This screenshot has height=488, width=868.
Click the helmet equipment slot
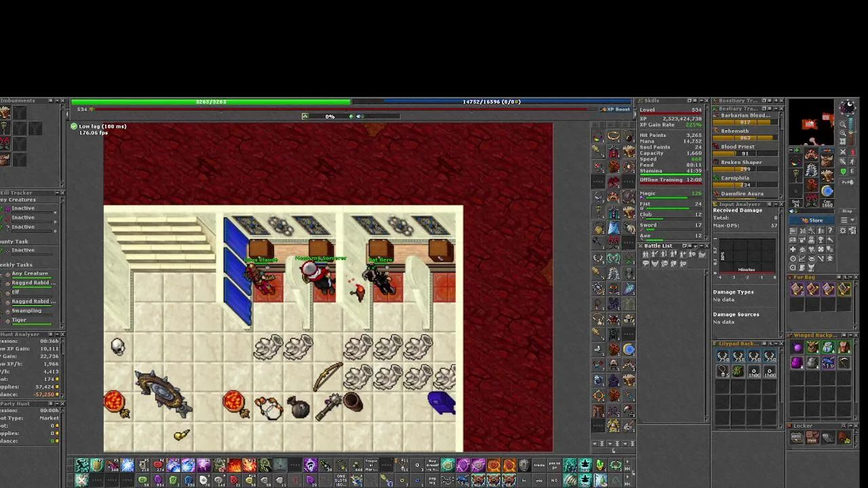tap(812, 155)
